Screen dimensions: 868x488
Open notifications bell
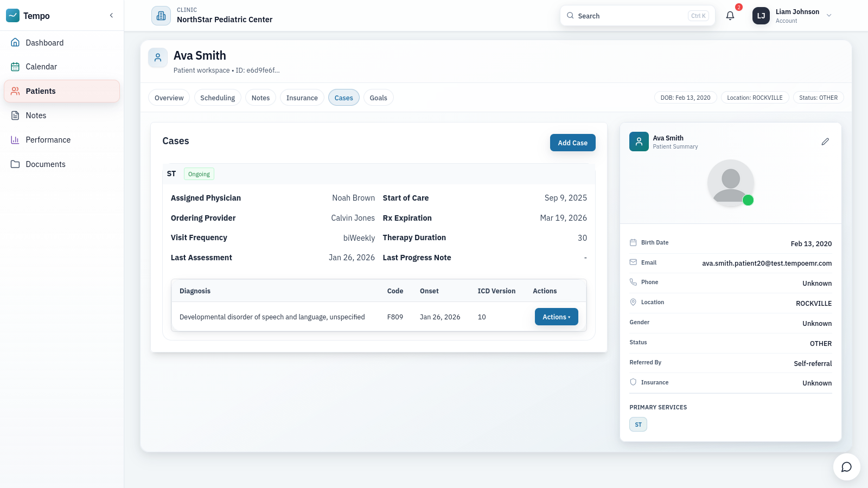730,16
